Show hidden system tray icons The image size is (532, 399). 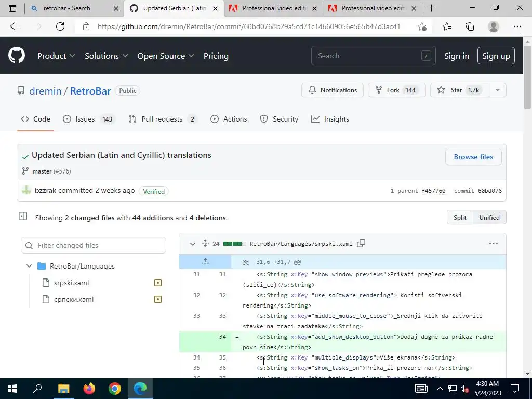440,389
